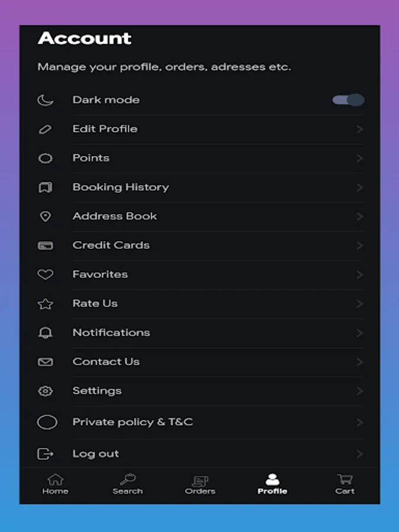Switch to the Home tab
This screenshot has width=399, height=532.
55,484
